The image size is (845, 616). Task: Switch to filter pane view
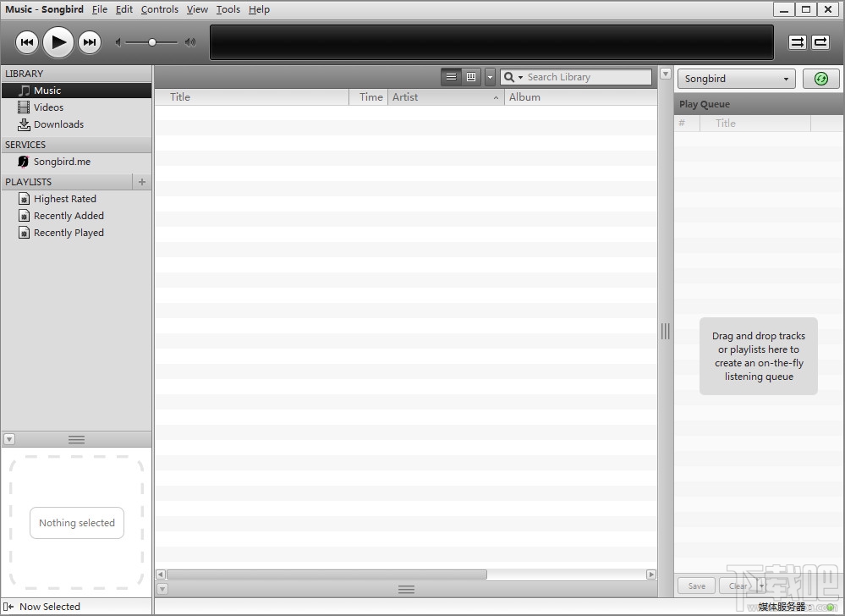click(471, 77)
